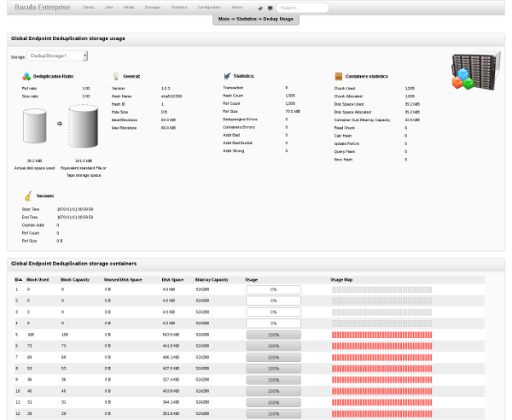
Task: Sort by Disk Space column header
Action: (x=172, y=280)
